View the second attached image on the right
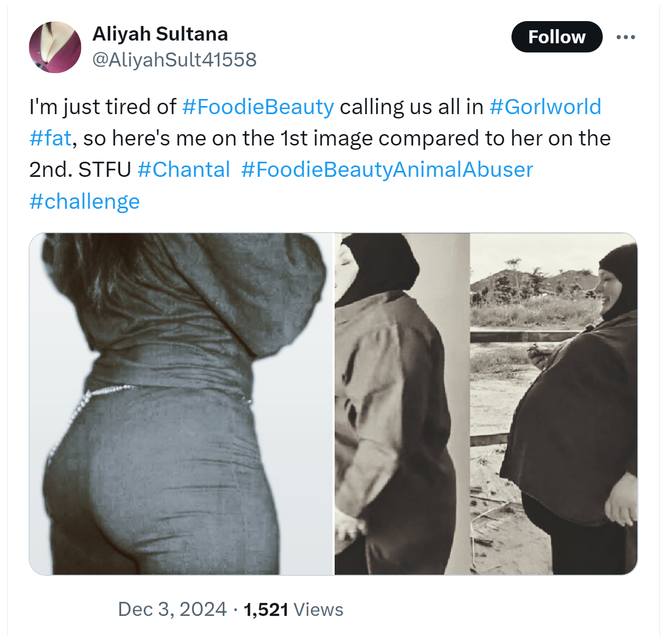The width and height of the screenshot is (672, 636). pos(486,404)
